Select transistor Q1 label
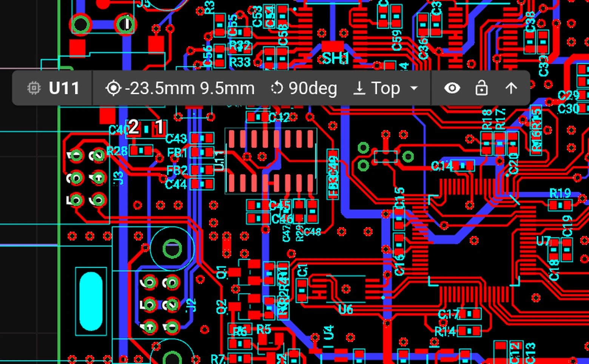The width and height of the screenshot is (589, 364). click(x=222, y=272)
